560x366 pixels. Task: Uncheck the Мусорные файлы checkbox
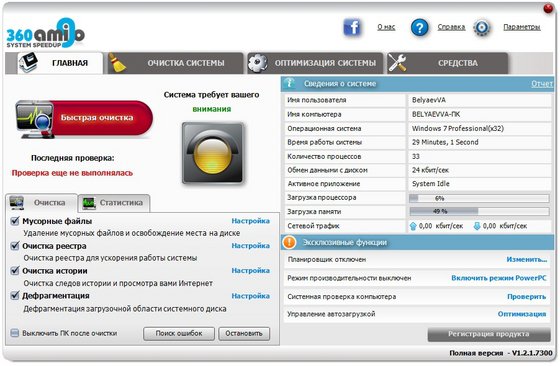15,221
